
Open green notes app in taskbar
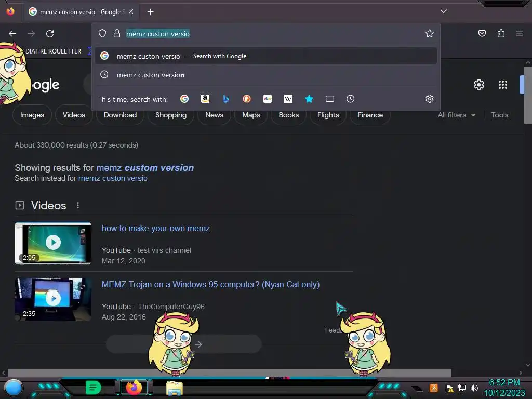[93, 388]
